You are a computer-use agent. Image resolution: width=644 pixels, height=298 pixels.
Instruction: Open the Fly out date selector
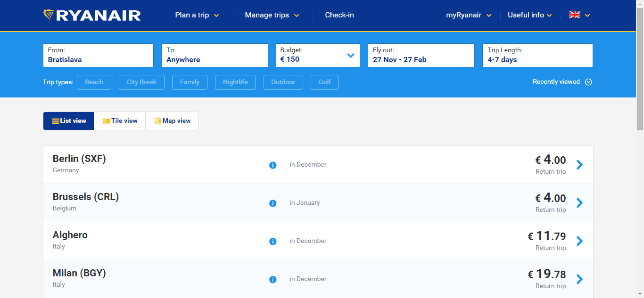tap(421, 56)
